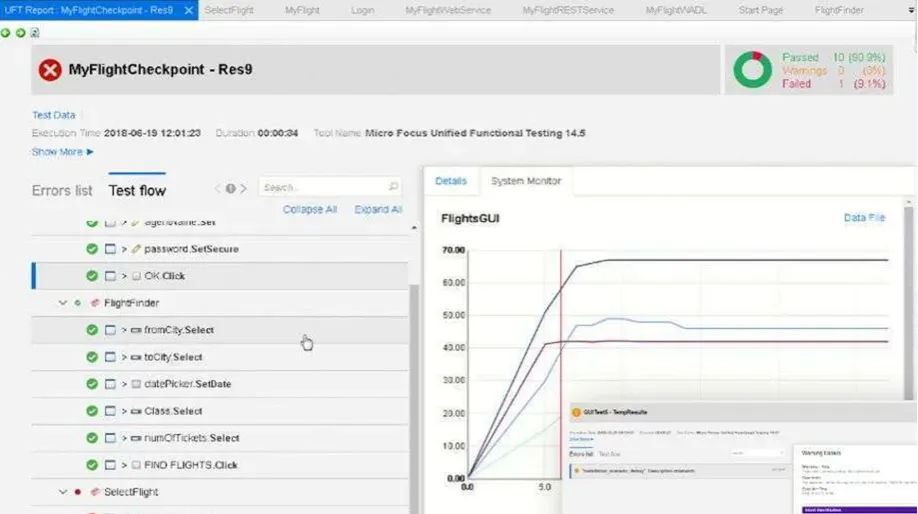Image resolution: width=918 pixels, height=514 pixels.
Task: Expand the OK.Click step arrow
Action: coord(124,276)
